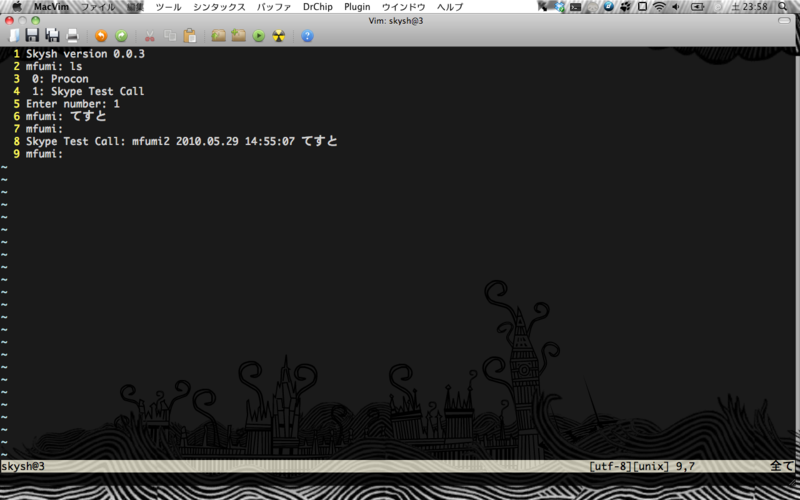Click the cursor position "9,7" indicator
This screenshot has width=800, height=500.
685,466
